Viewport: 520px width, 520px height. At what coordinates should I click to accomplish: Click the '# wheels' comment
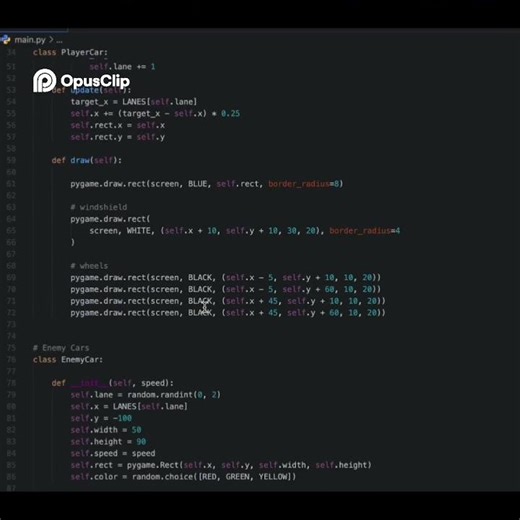pos(89,266)
